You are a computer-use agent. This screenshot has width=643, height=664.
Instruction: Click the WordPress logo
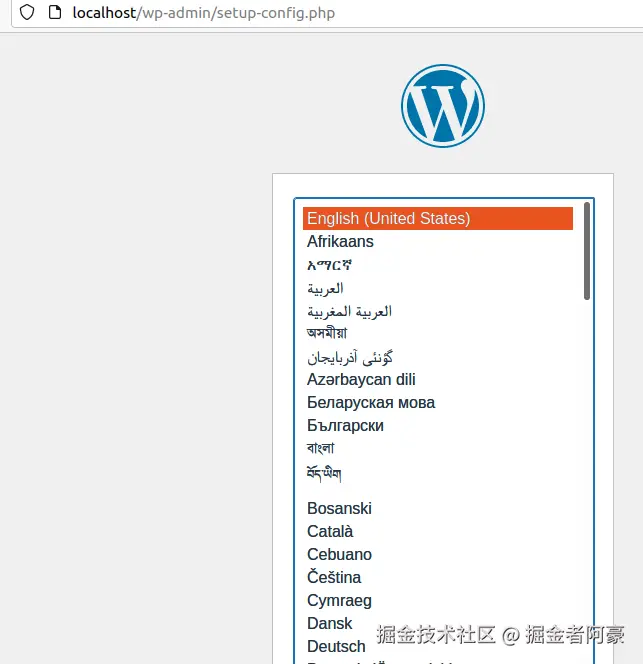pyautogui.click(x=443, y=106)
